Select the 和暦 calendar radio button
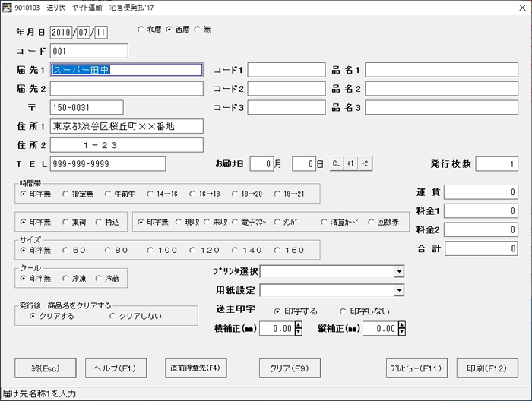Viewport: 532px width, 401px height. click(141, 30)
